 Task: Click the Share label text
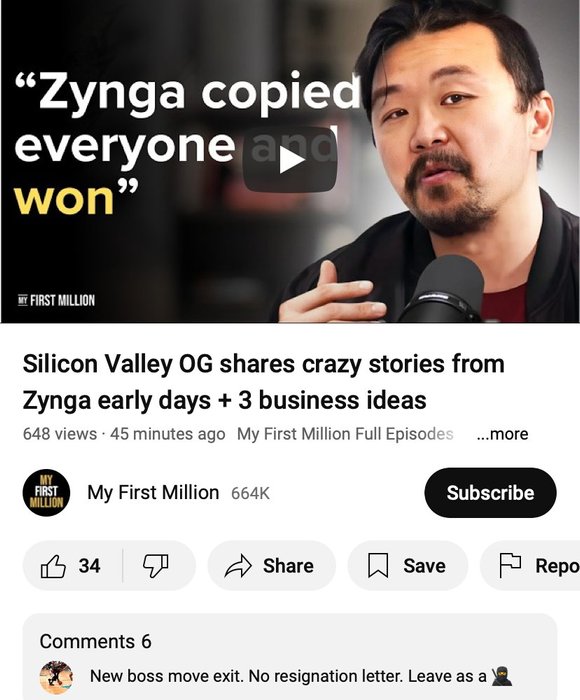pyautogui.click(x=288, y=566)
